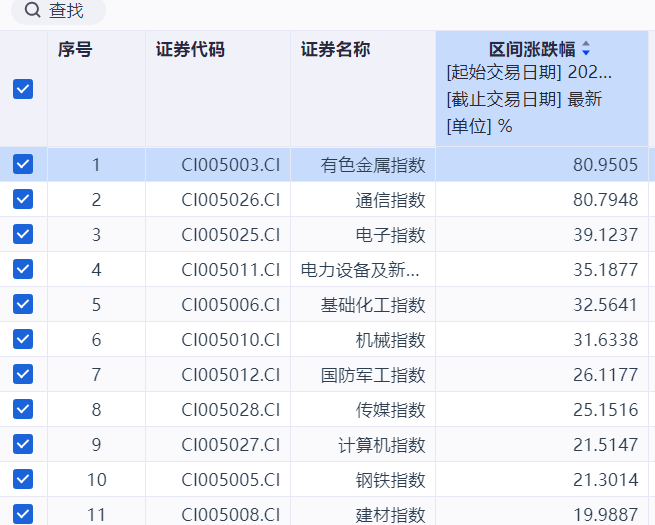Select code cell CI005027.CI
Screen dimensions: 655x525
pos(218,444)
